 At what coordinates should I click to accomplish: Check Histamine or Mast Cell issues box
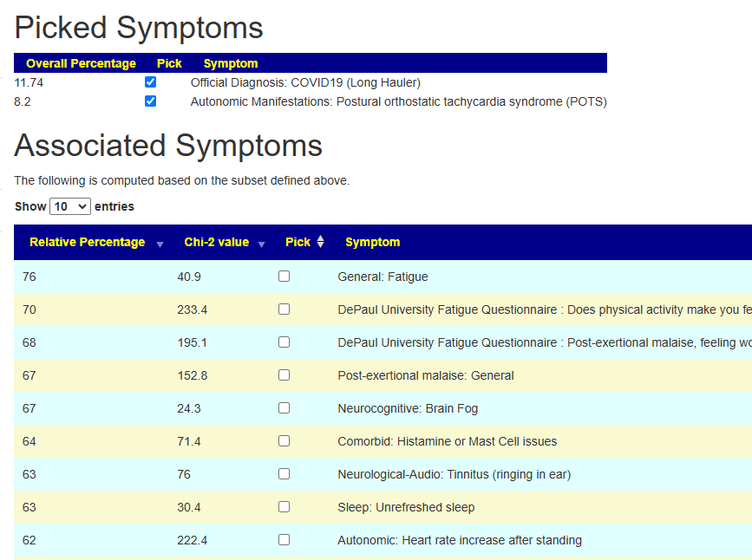284,441
